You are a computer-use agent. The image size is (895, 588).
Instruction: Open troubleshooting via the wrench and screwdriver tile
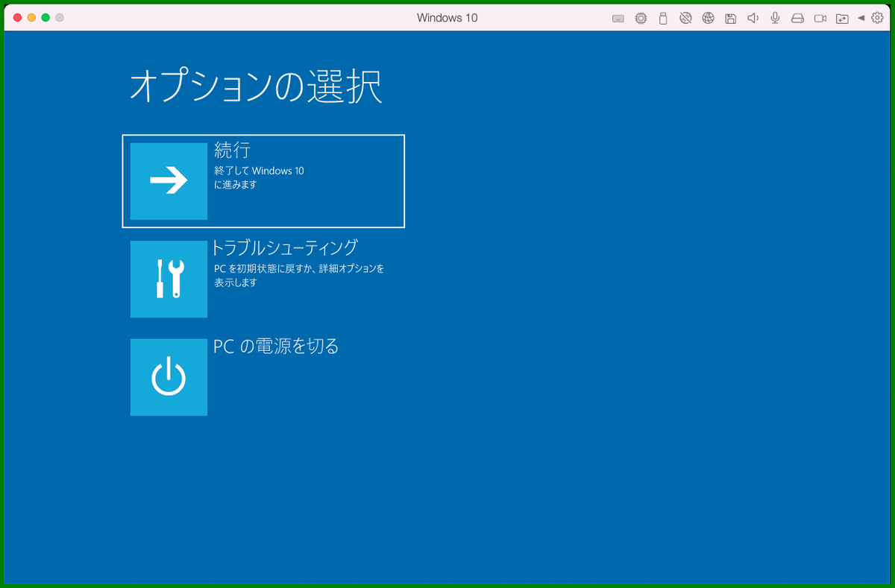[169, 279]
